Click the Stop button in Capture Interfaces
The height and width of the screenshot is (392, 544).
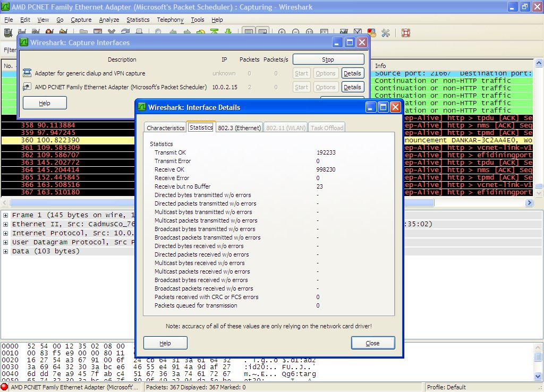click(328, 59)
